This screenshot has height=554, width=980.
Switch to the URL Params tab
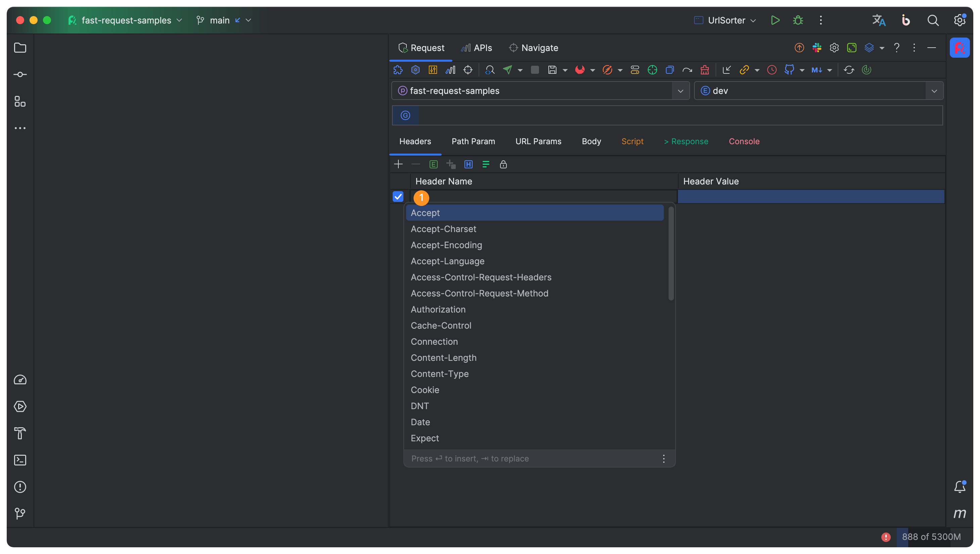[538, 142]
